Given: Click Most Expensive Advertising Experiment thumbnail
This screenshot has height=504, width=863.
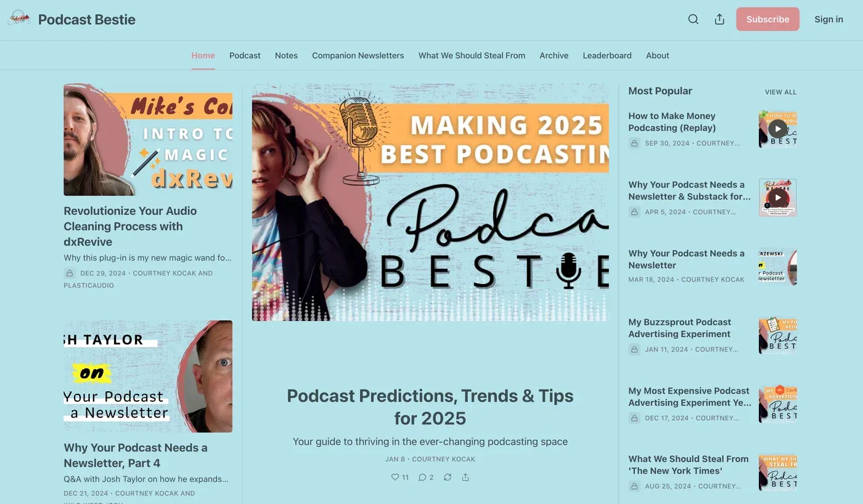Looking at the screenshot, I should click(777, 404).
